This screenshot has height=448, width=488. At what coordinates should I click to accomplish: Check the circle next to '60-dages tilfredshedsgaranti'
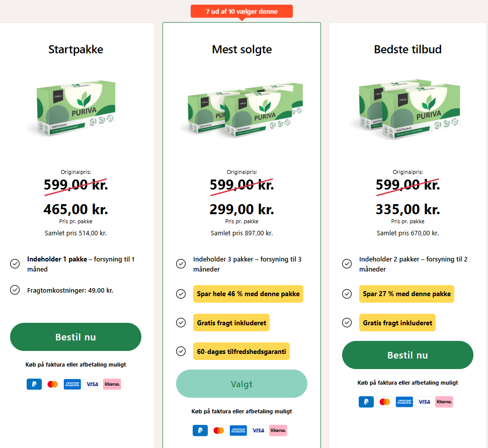[x=181, y=351]
